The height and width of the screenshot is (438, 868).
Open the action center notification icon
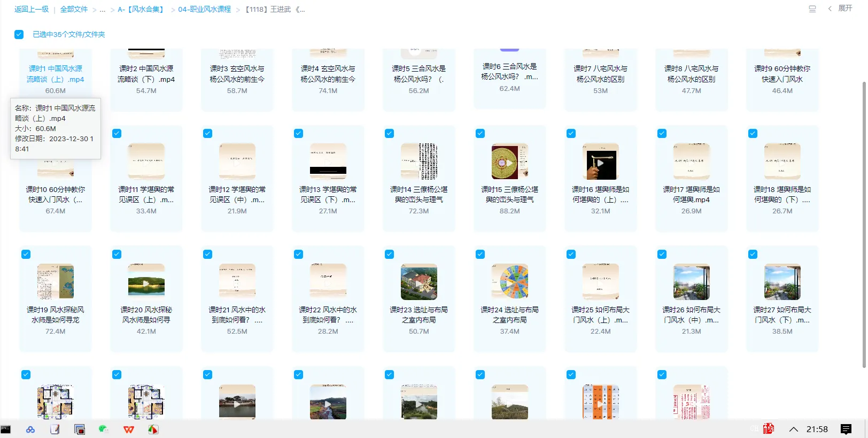pos(846,429)
